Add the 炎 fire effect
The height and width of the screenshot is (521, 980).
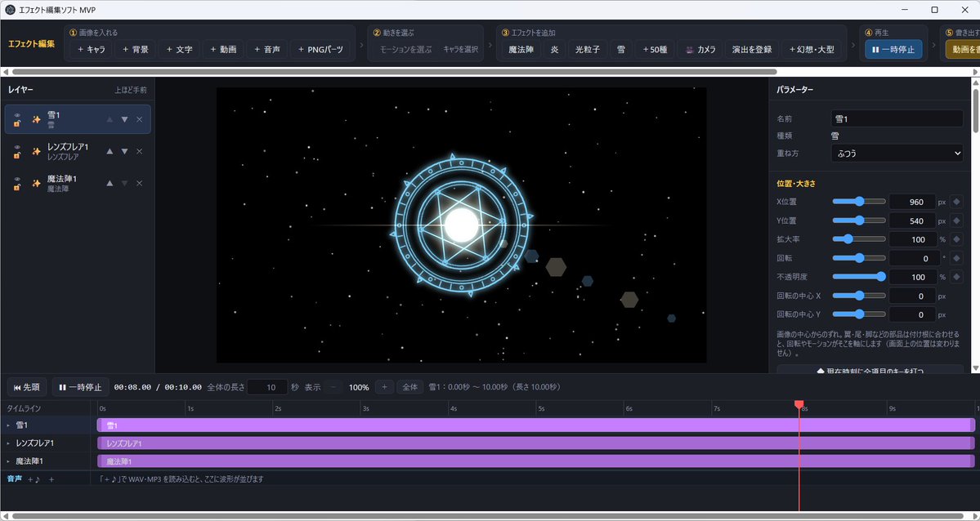pyautogui.click(x=554, y=49)
